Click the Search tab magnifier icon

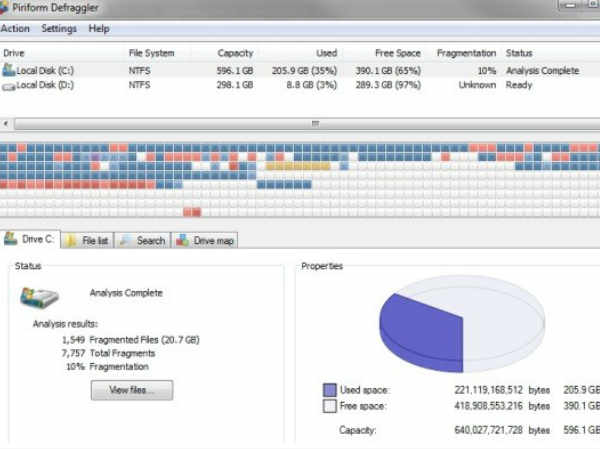[126, 241]
